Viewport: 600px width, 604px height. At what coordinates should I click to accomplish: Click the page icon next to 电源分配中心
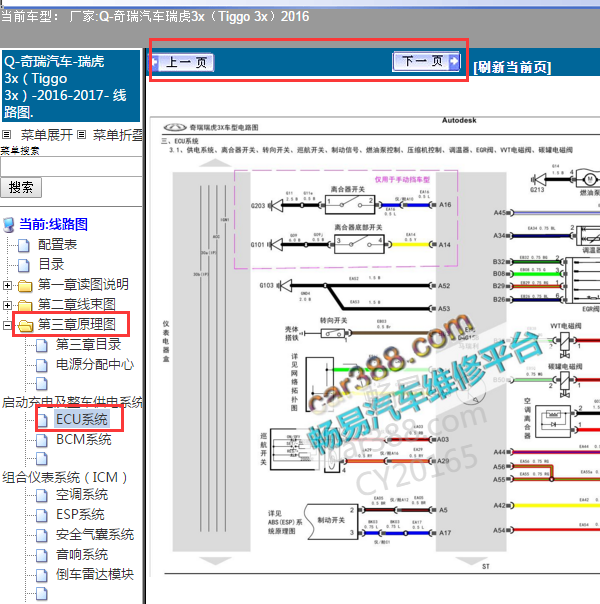tap(42, 366)
